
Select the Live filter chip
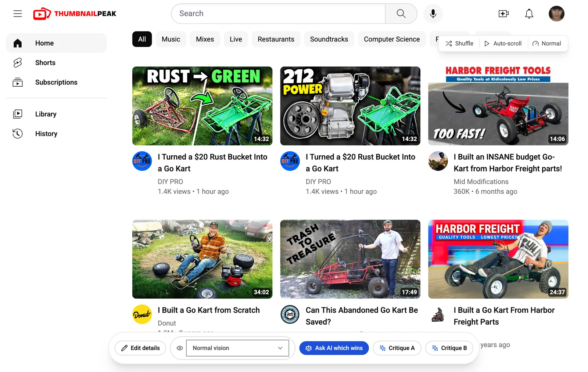236,39
